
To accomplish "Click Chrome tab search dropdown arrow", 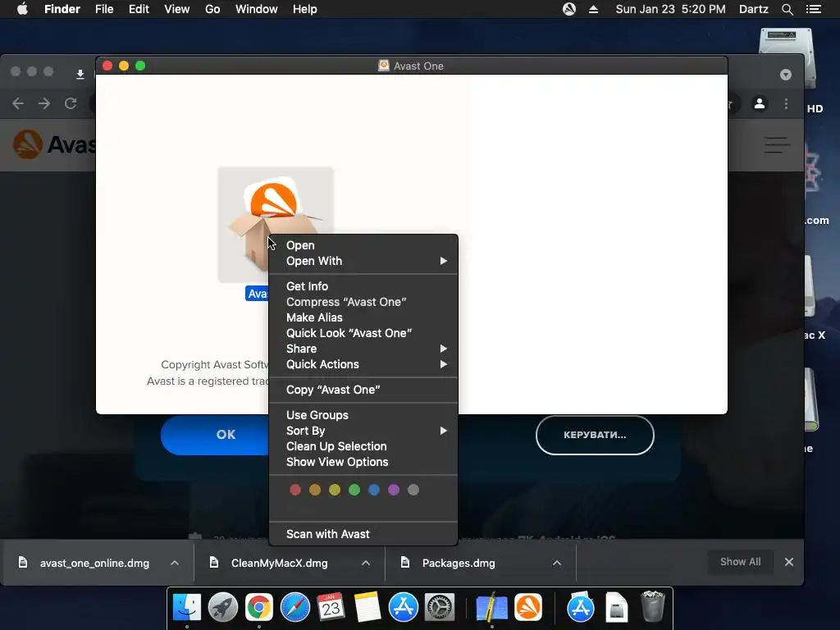I will (786, 75).
